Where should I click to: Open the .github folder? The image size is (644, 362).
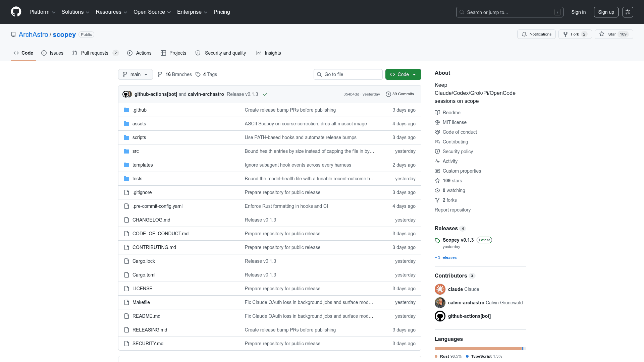pyautogui.click(x=139, y=110)
